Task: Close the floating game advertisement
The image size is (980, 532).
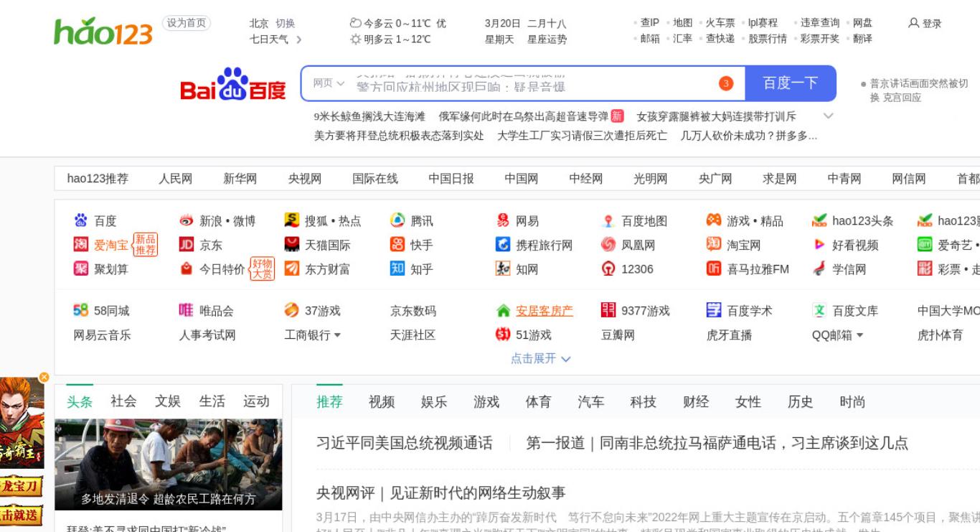Action: (44, 377)
